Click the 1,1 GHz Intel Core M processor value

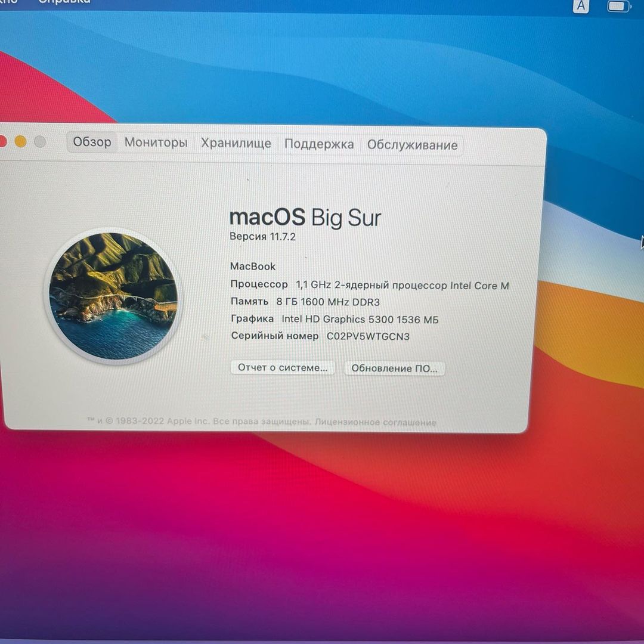[402, 286]
